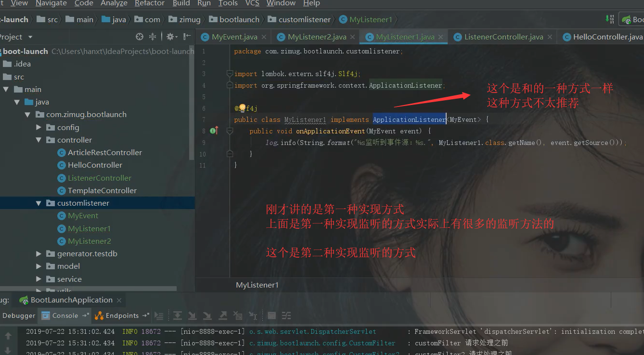Switch to MyListener2.java editor tab
Screen dimensions: 644x355
tap(317, 37)
